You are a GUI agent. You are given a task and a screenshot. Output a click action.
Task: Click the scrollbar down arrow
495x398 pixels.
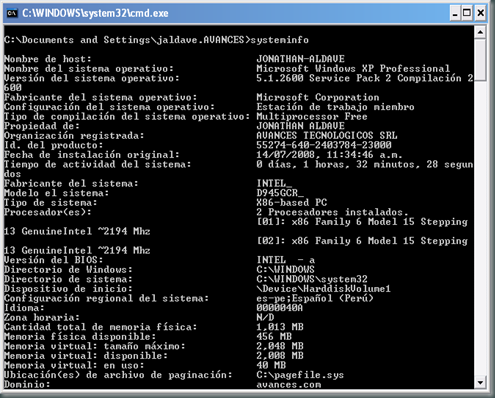coord(480,382)
